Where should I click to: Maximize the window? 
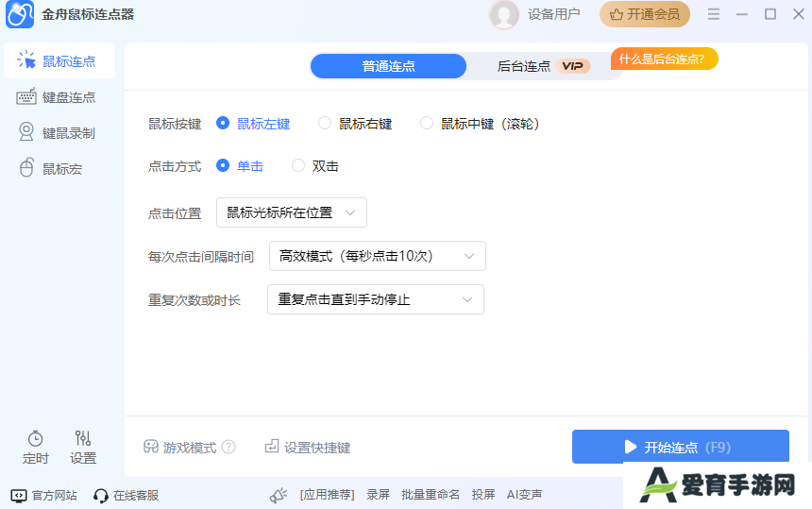click(x=770, y=14)
